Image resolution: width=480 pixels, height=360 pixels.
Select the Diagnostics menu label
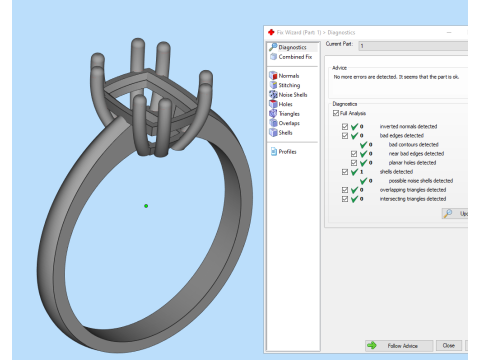[x=292, y=47]
